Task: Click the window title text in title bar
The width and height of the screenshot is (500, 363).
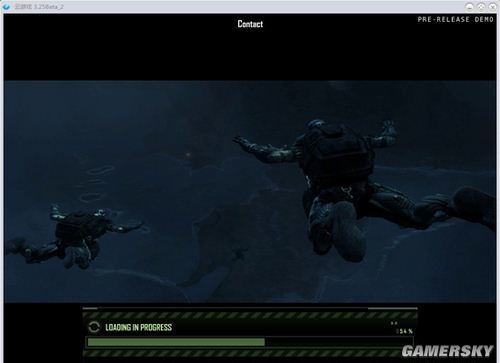Action: tap(39, 6)
